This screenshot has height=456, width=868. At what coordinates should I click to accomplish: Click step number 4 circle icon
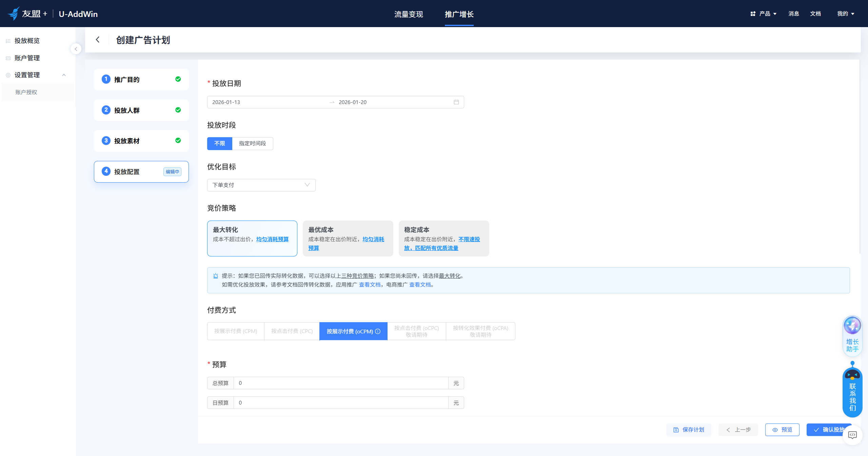pyautogui.click(x=106, y=171)
